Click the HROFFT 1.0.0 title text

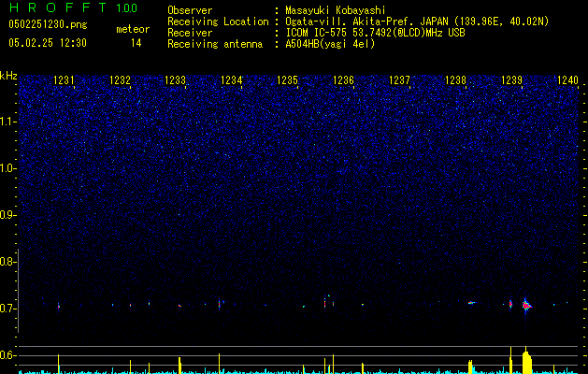(x=73, y=7)
